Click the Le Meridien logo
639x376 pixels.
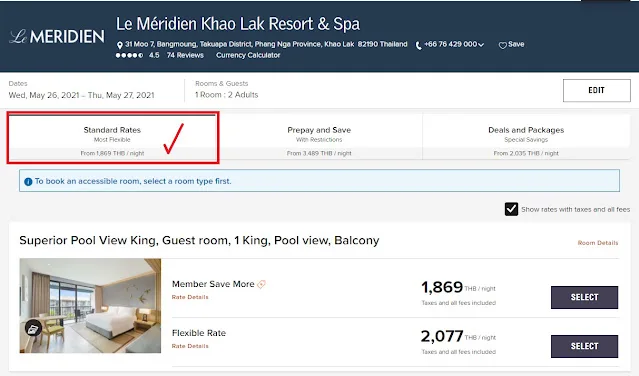(57, 37)
